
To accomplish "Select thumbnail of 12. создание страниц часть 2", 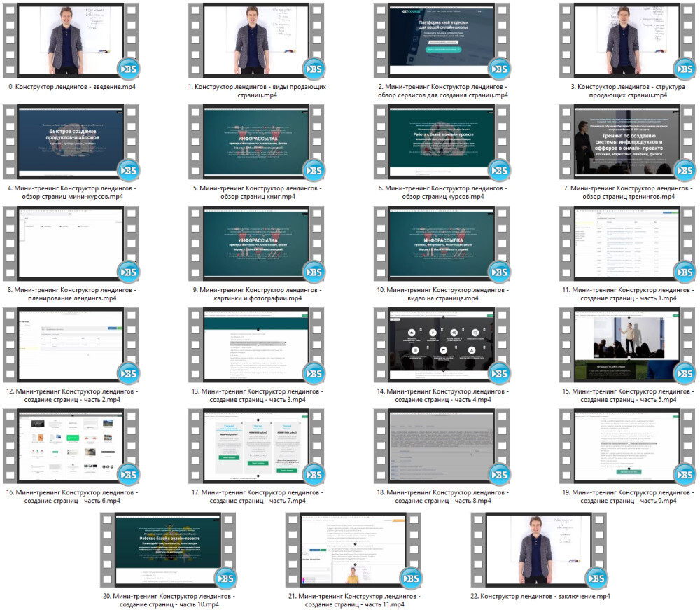I will tap(71, 345).
